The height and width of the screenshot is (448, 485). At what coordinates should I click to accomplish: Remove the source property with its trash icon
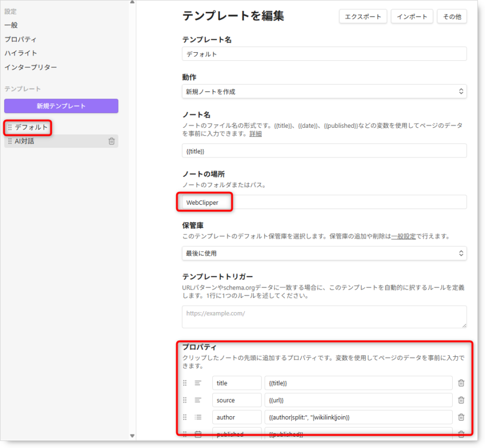(461, 400)
